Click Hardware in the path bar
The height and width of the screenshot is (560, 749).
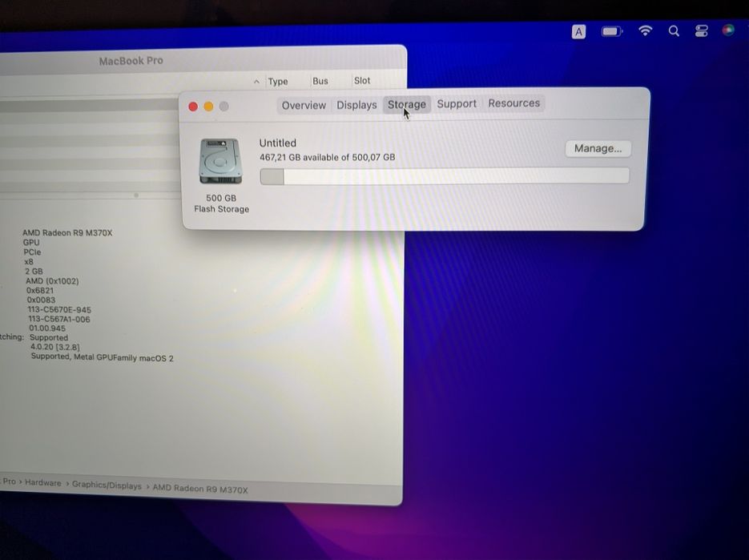pos(43,482)
